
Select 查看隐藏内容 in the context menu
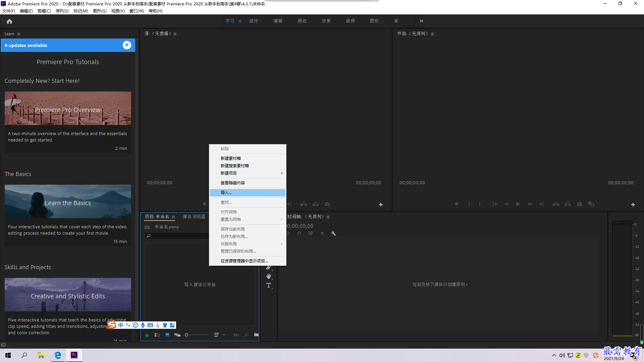point(248,183)
